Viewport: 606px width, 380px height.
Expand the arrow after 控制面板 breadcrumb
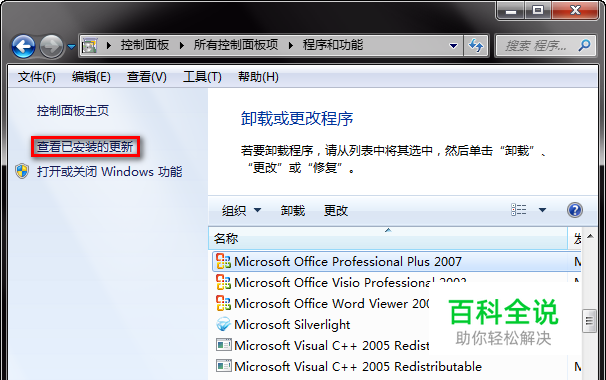[182, 46]
